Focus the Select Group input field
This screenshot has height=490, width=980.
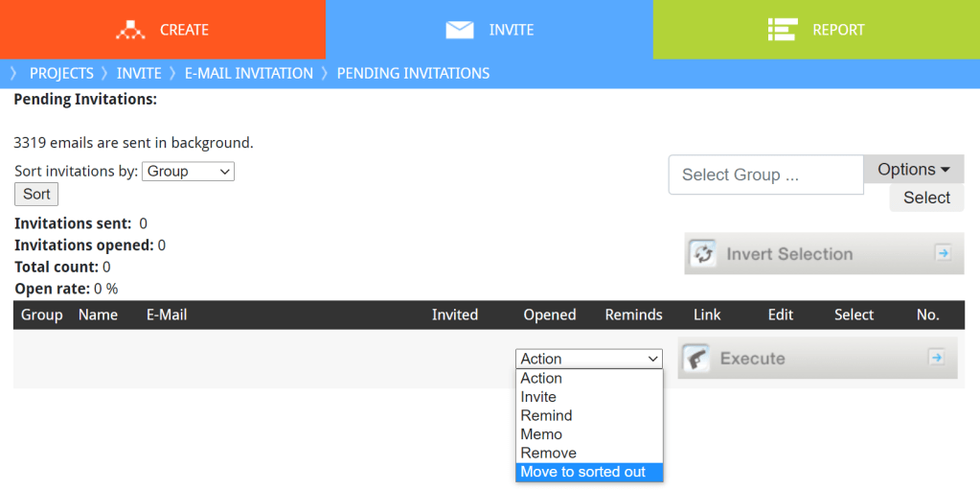coord(765,175)
